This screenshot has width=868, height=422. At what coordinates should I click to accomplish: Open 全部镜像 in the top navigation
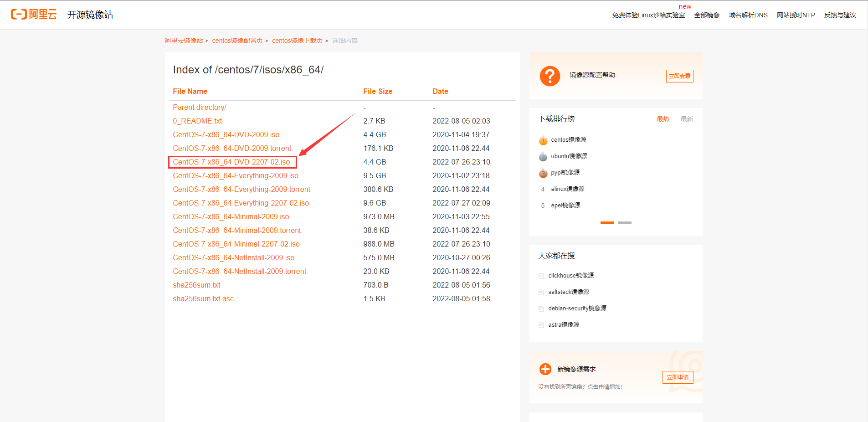pos(707,15)
